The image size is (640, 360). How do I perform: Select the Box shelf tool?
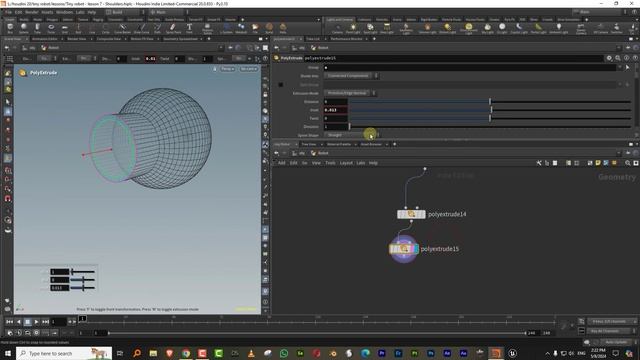[10, 28]
